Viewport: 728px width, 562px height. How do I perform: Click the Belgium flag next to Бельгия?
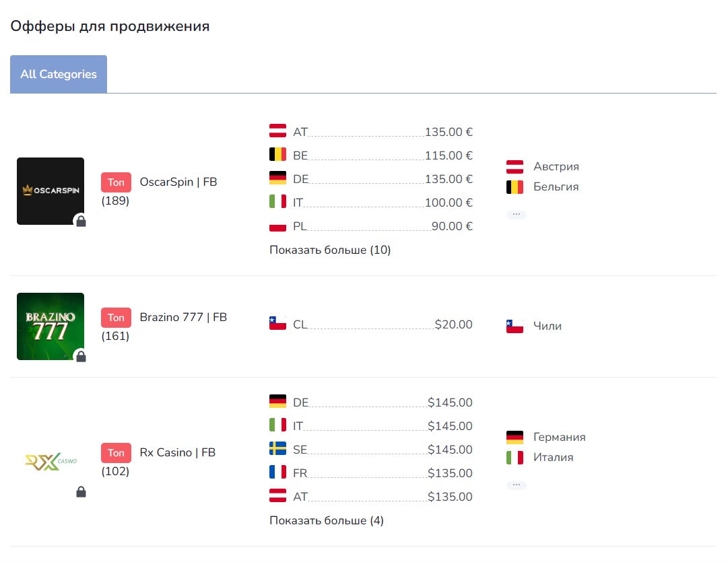[x=515, y=187]
